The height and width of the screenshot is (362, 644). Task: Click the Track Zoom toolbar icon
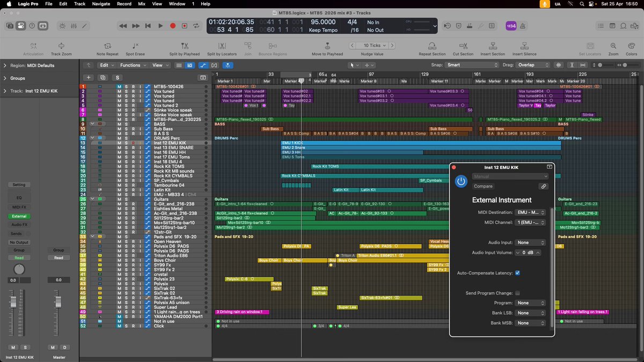pos(61,46)
